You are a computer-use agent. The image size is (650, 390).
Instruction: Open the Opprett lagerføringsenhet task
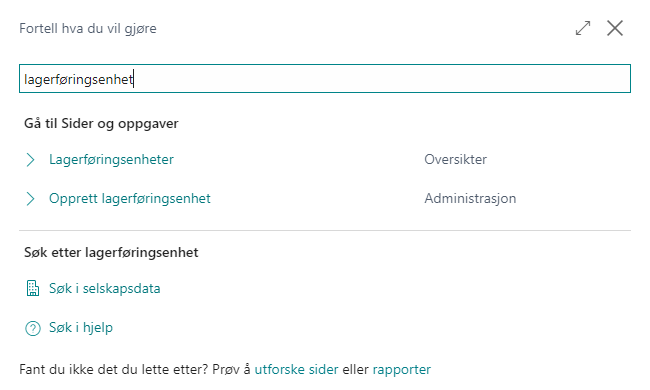click(130, 199)
